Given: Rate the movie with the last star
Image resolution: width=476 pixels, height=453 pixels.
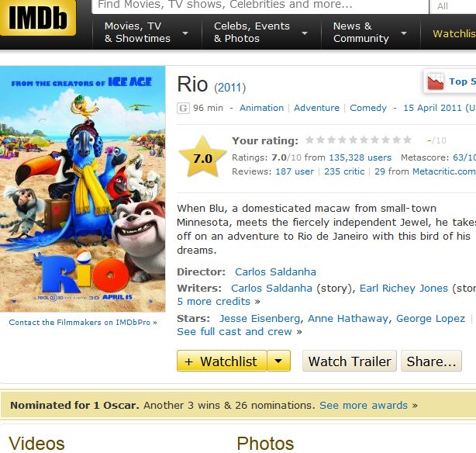Looking at the screenshot, I should coord(408,140).
